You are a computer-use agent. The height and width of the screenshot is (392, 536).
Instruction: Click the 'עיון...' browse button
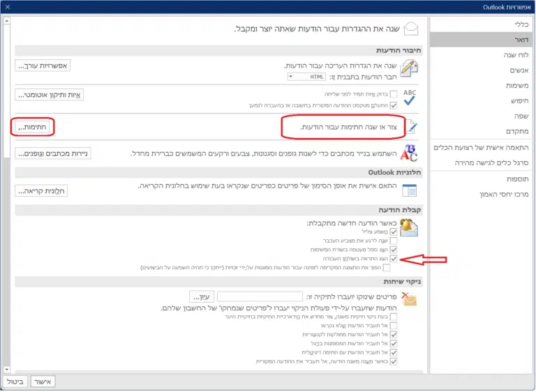pyautogui.click(x=202, y=297)
